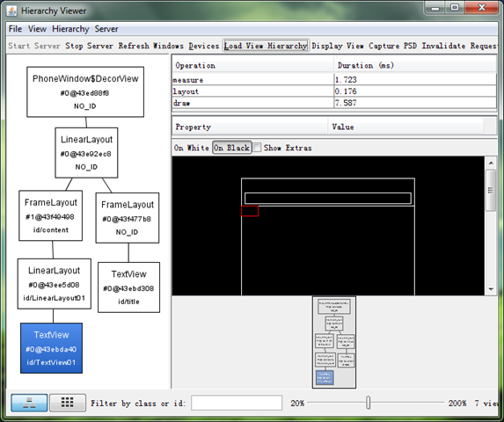The width and height of the screenshot is (504, 422).
Task: Click the Java app icon in title bar
Action: click(12, 11)
